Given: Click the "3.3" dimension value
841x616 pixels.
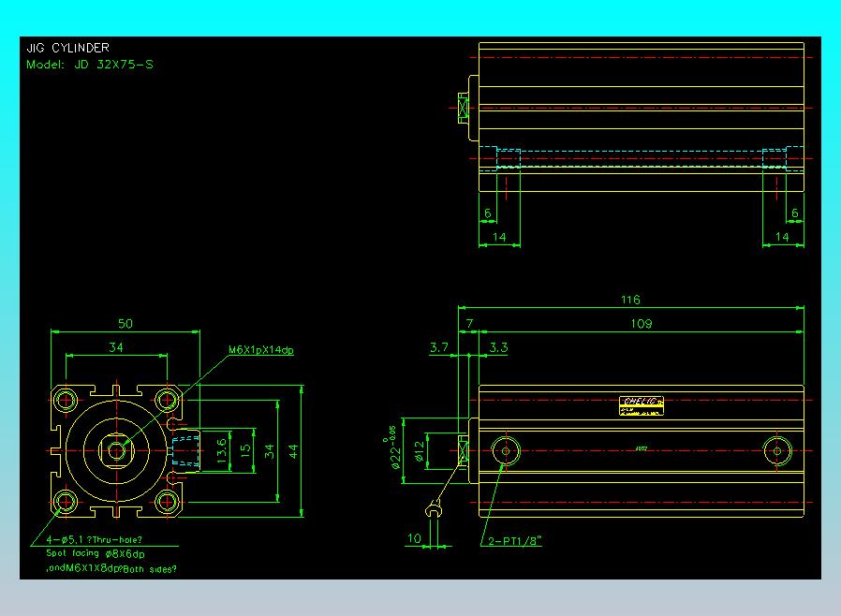Looking at the screenshot, I should click(x=498, y=347).
